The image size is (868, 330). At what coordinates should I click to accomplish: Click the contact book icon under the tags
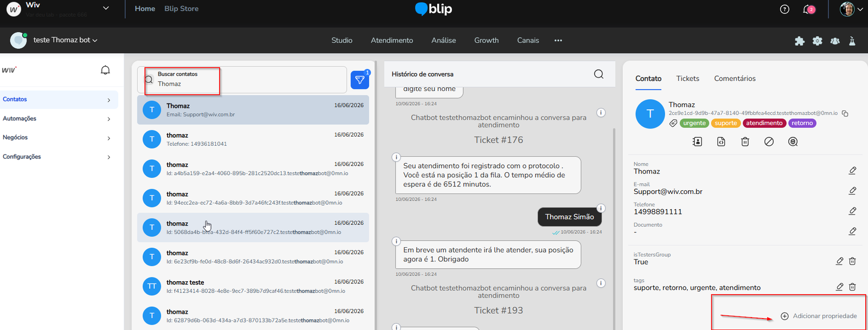coord(697,141)
